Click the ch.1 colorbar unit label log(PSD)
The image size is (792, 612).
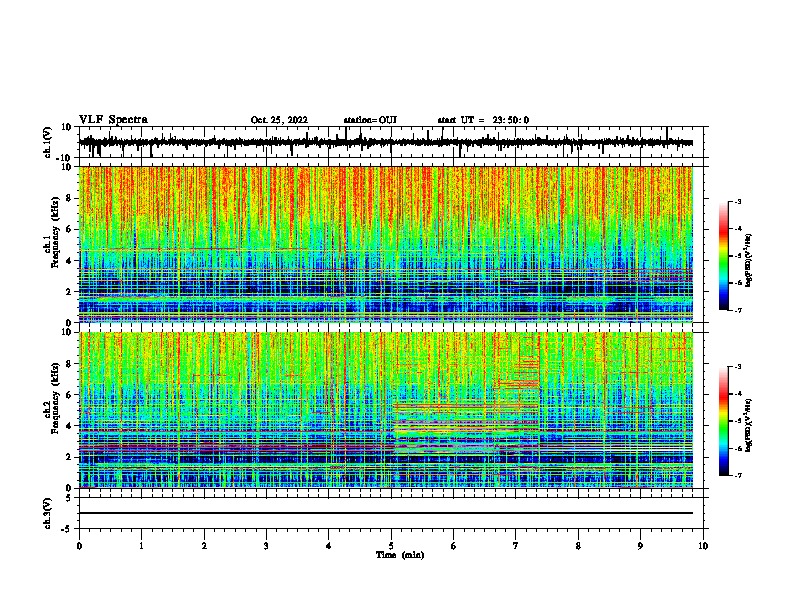[748, 260]
